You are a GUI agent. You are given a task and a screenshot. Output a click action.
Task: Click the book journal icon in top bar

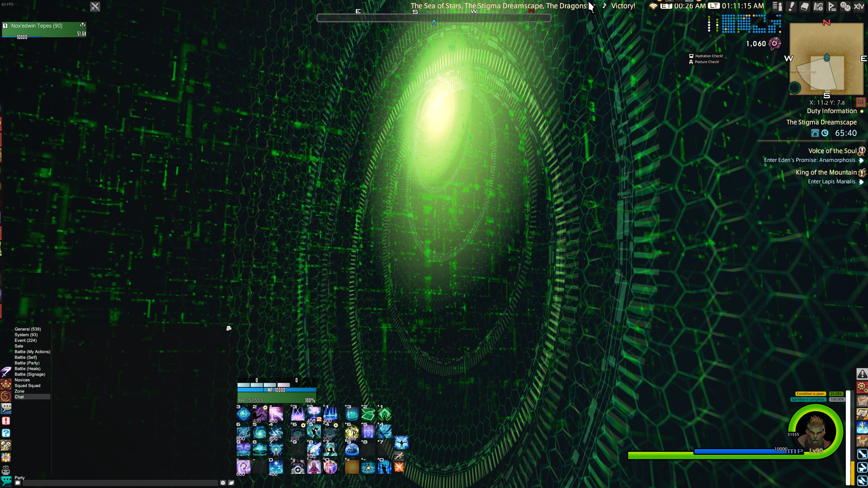805,6
